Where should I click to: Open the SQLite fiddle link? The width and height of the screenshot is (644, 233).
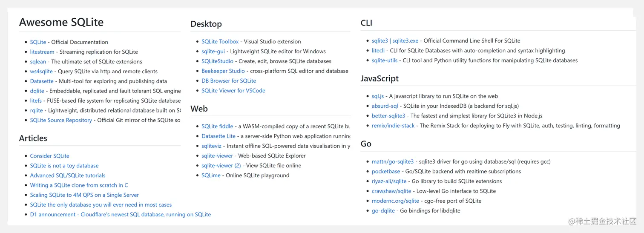point(217,127)
